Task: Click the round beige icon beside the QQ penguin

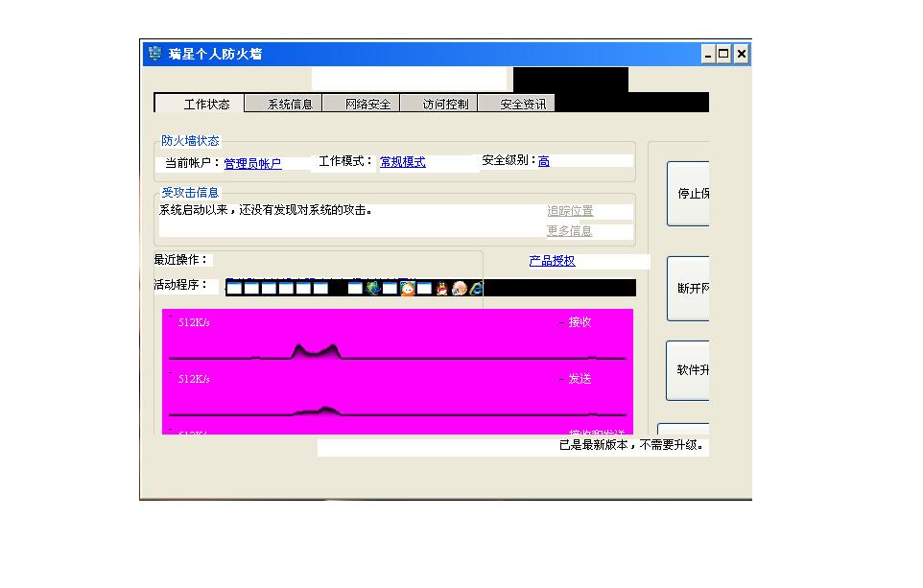Action: click(460, 289)
